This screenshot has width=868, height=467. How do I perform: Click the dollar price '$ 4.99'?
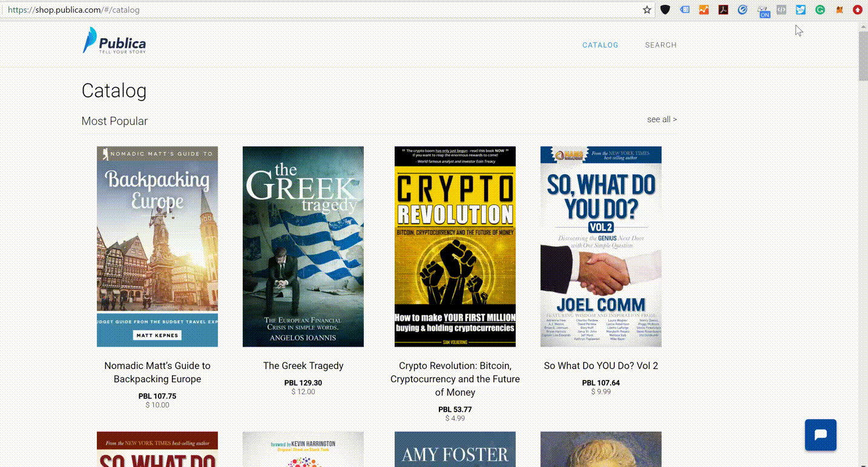click(455, 419)
